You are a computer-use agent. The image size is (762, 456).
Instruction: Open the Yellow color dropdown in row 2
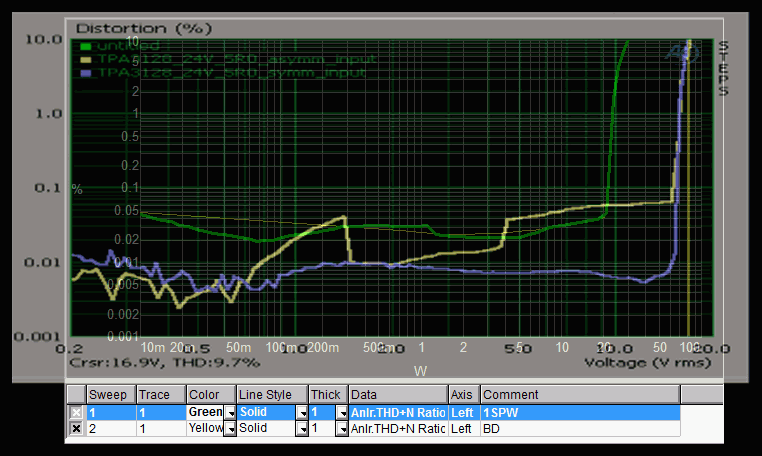(x=229, y=428)
